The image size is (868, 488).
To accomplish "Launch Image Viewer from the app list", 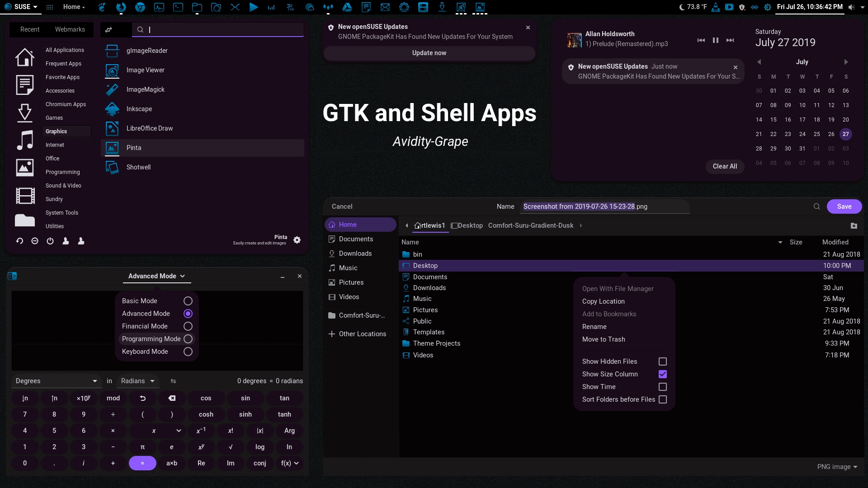I will [145, 70].
